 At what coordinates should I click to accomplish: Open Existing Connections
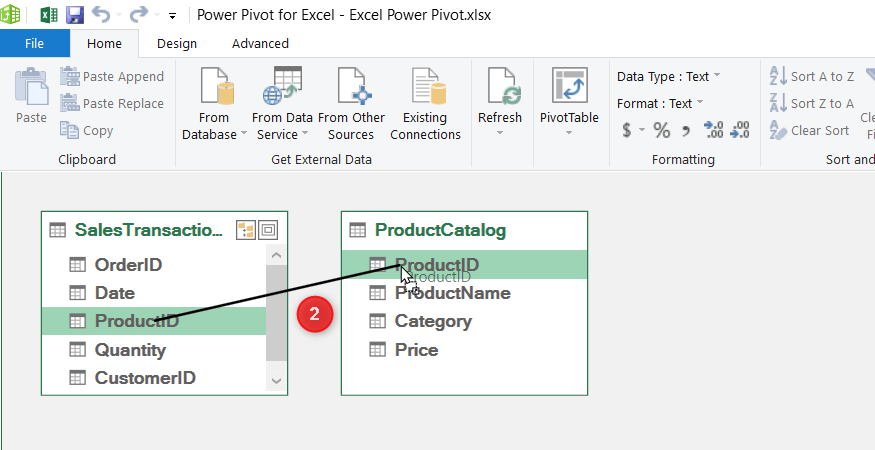tap(425, 103)
